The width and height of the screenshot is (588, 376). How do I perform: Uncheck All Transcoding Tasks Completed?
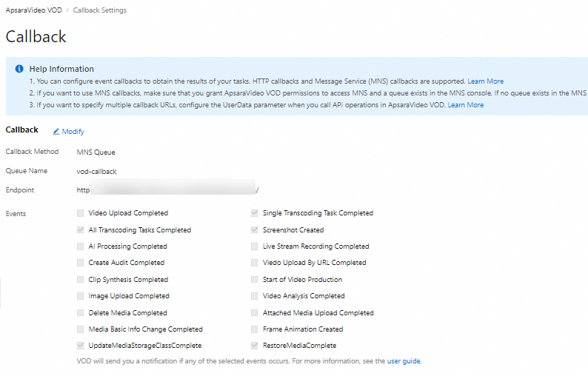point(80,230)
